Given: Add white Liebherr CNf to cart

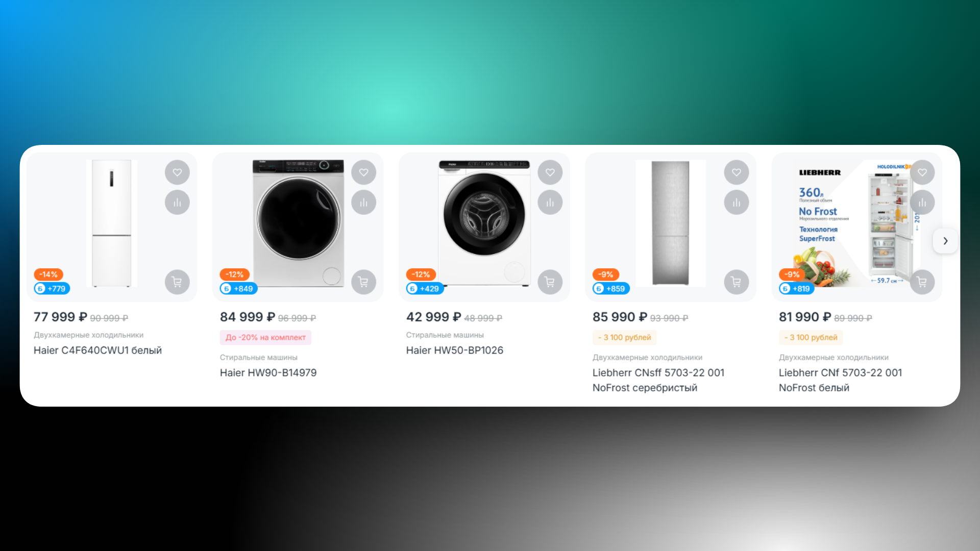Looking at the screenshot, I should 922,282.
